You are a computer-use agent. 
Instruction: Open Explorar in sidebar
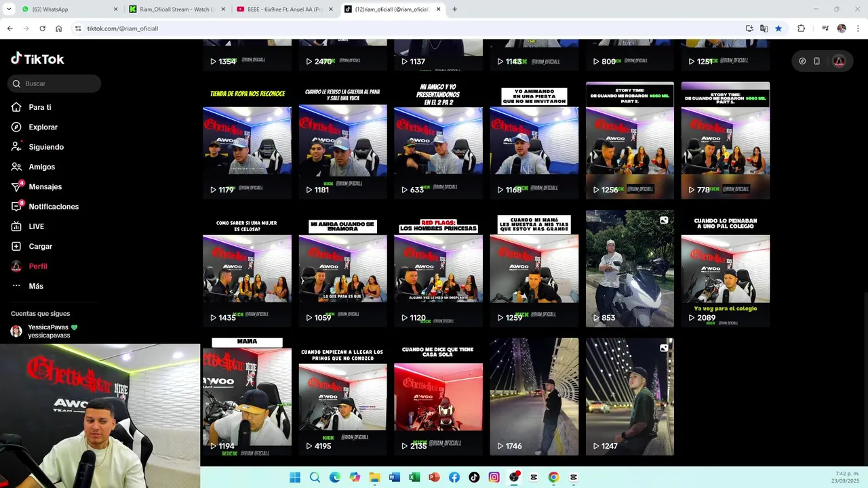pos(43,127)
